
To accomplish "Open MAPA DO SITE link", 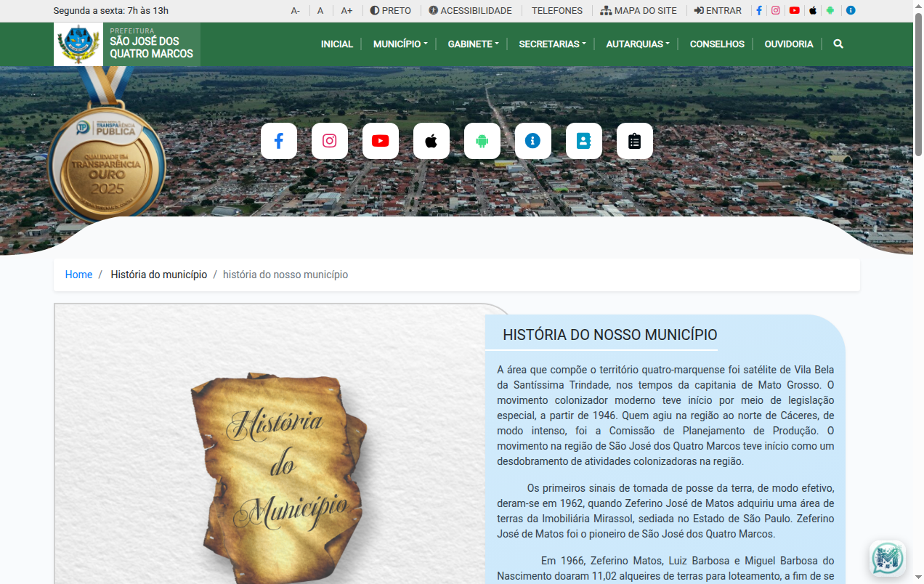I will coord(639,11).
